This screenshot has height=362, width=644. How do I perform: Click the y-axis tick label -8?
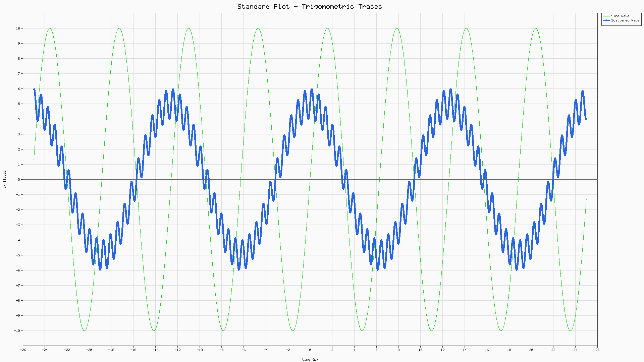[x=18, y=300]
